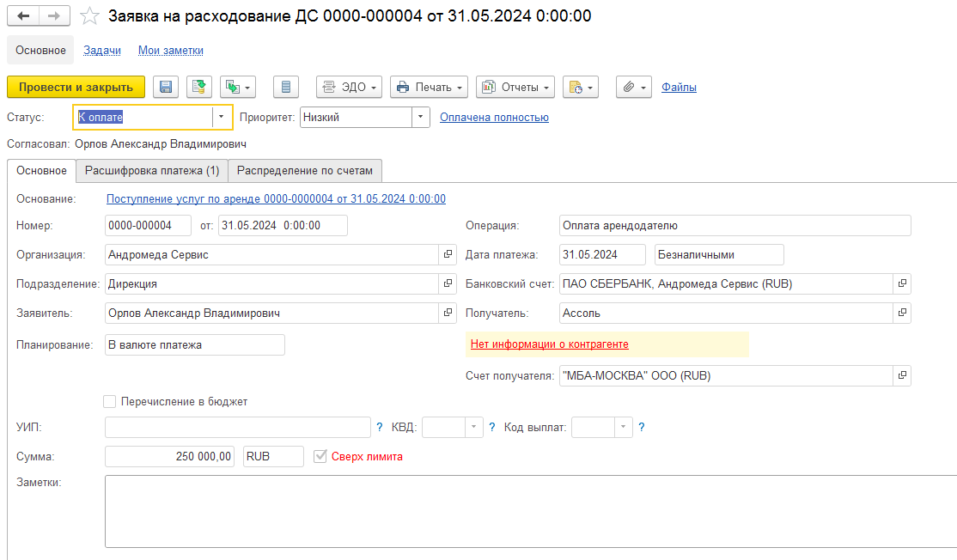Switch to the Расшифровка платежа (1) tab
The image size is (957, 560).
(x=152, y=171)
